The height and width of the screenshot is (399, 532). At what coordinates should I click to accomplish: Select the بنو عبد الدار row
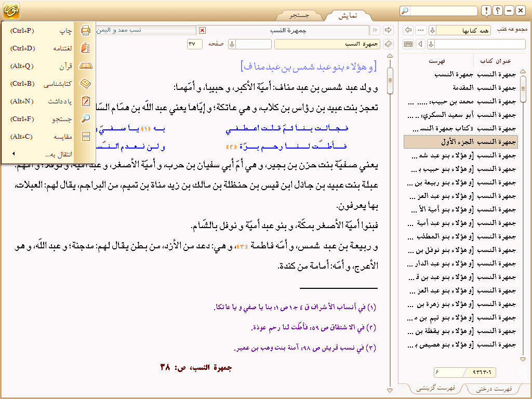tap(461, 263)
